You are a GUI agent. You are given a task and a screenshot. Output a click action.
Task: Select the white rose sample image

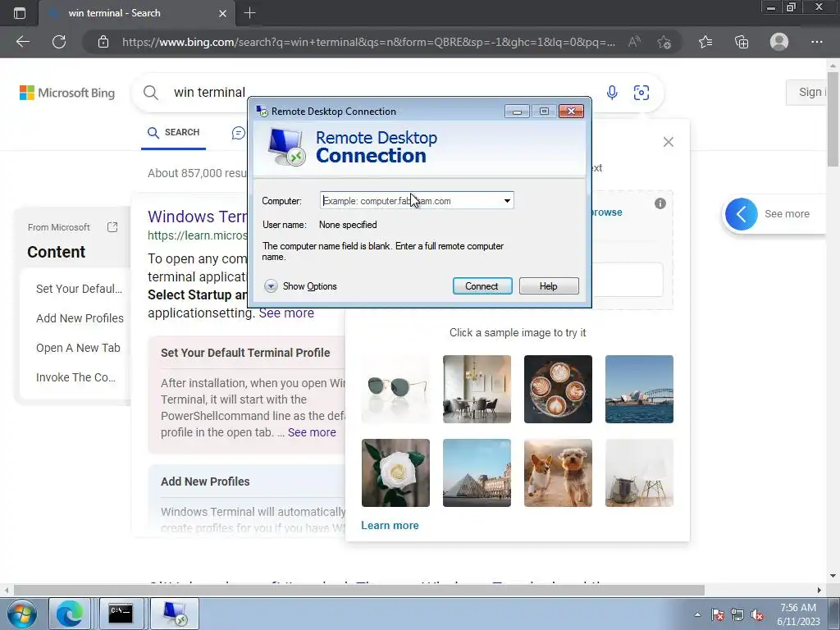(396, 473)
